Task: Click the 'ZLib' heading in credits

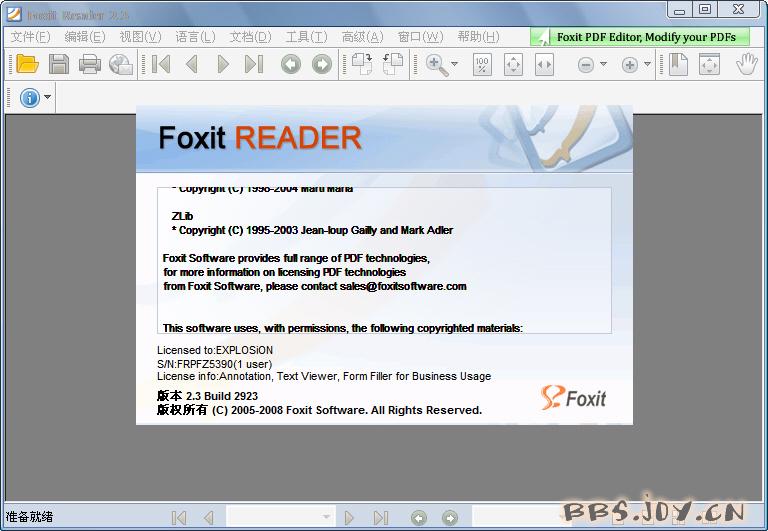Action: (x=182, y=216)
